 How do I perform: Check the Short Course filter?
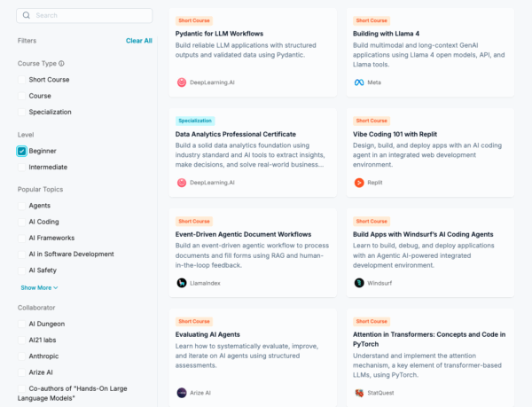pos(21,80)
